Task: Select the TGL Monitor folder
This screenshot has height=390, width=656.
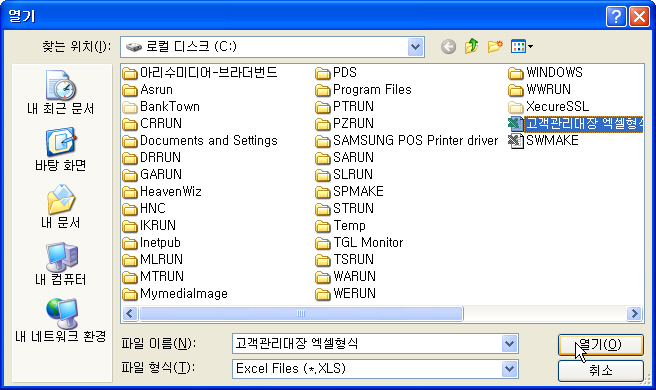Action: (x=359, y=243)
